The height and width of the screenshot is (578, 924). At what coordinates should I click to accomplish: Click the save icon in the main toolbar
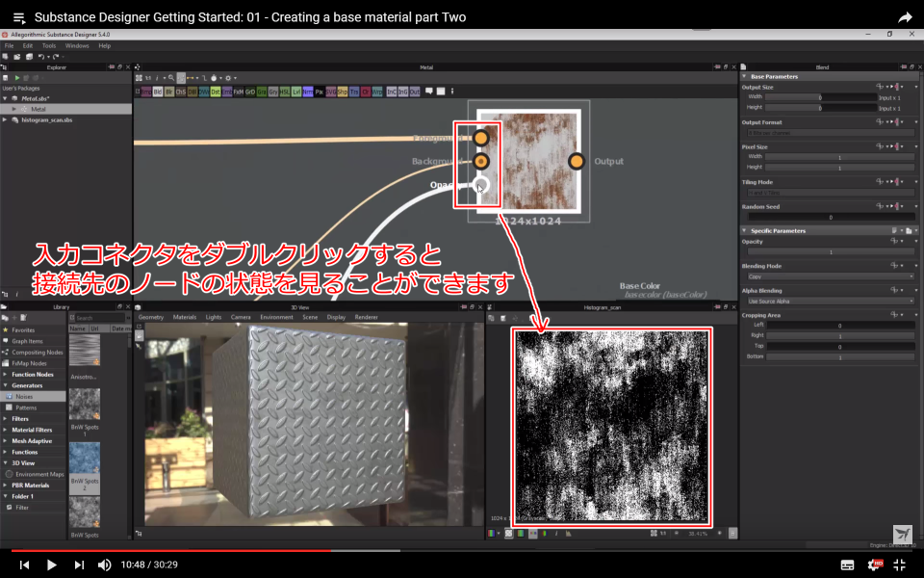[29, 57]
